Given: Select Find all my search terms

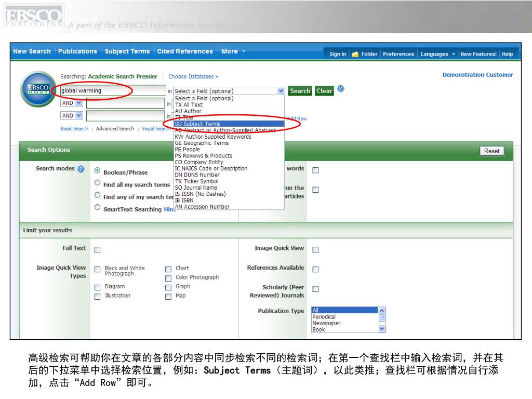Looking at the screenshot, I should tap(97, 182).
